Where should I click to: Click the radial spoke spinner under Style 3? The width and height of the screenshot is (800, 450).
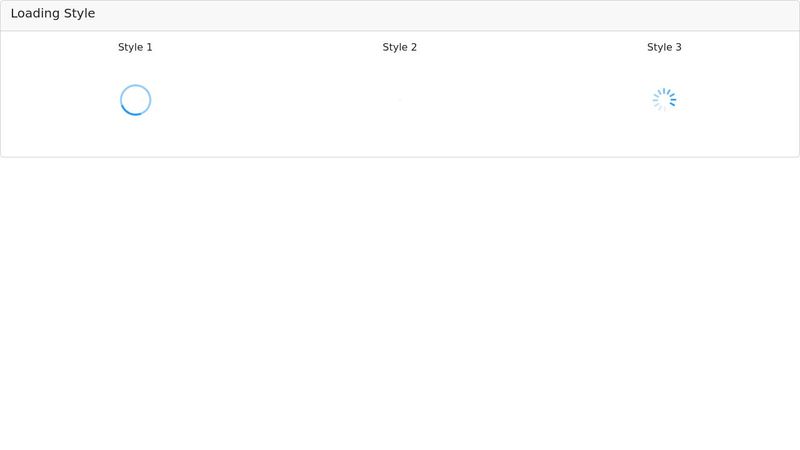tap(664, 100)
